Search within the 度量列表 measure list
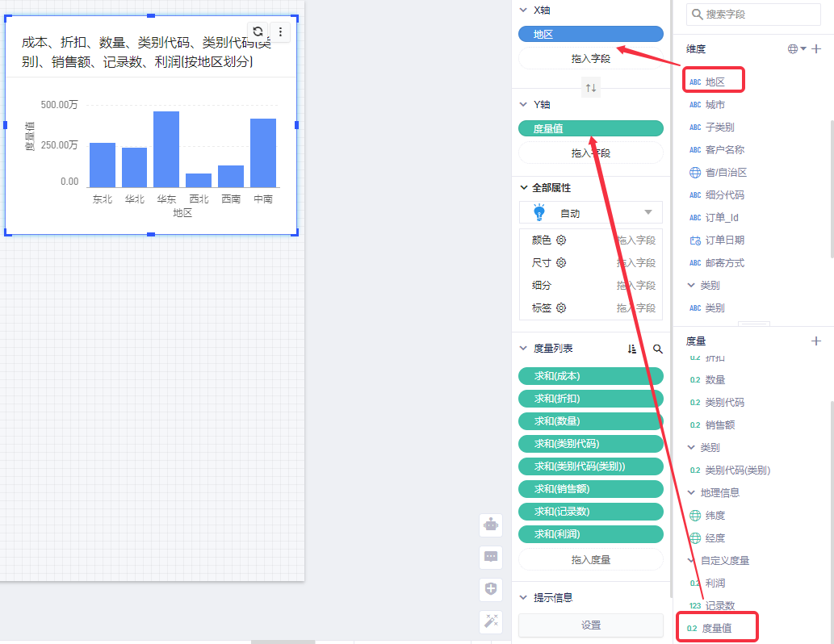Image resolution: width=834 pixels, height=644 pixels. tap(657, 349)
